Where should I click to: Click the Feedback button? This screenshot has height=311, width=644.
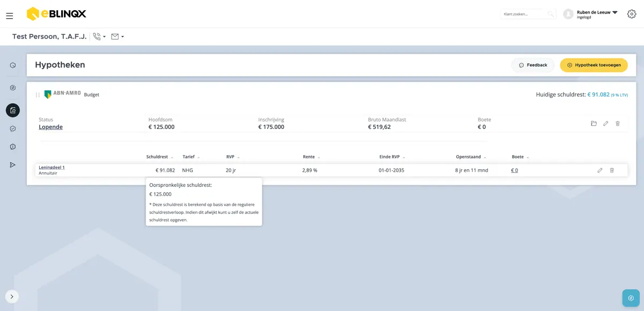tap(533, 65)
